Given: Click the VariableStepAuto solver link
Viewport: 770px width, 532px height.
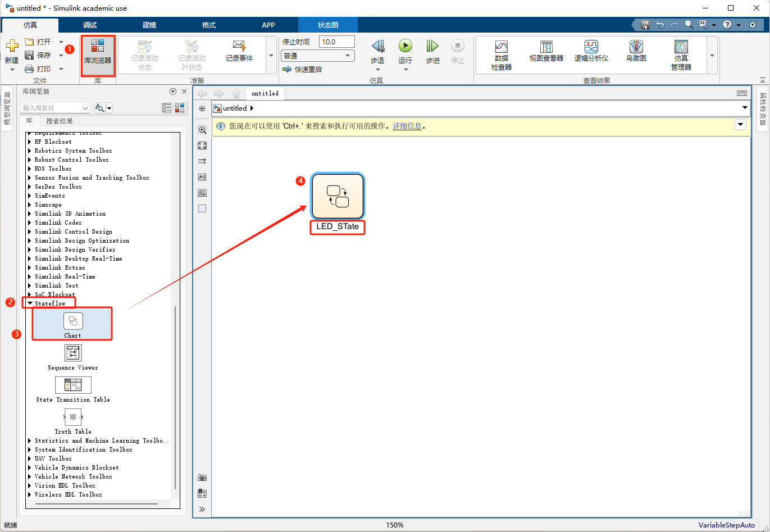Looking at the screenshot, I should 727,525.
